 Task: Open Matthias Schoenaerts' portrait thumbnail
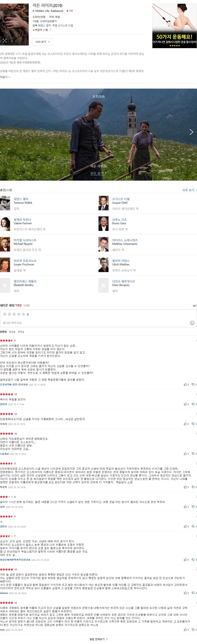click(x=104, y=244)
